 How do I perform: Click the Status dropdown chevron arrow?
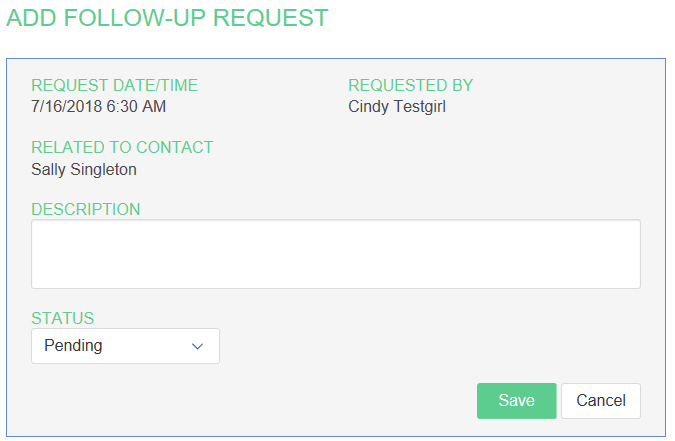197,346
